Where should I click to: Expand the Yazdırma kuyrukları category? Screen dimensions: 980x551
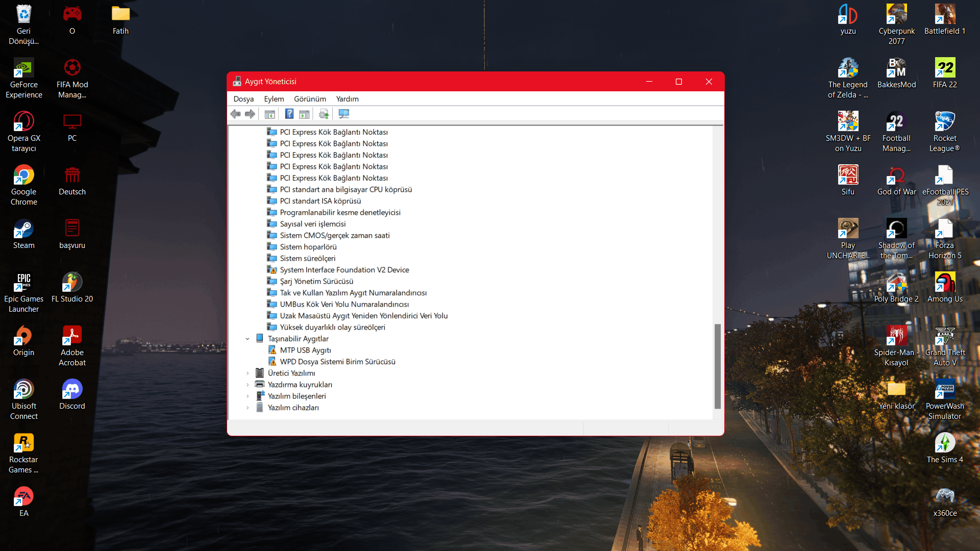248,385
